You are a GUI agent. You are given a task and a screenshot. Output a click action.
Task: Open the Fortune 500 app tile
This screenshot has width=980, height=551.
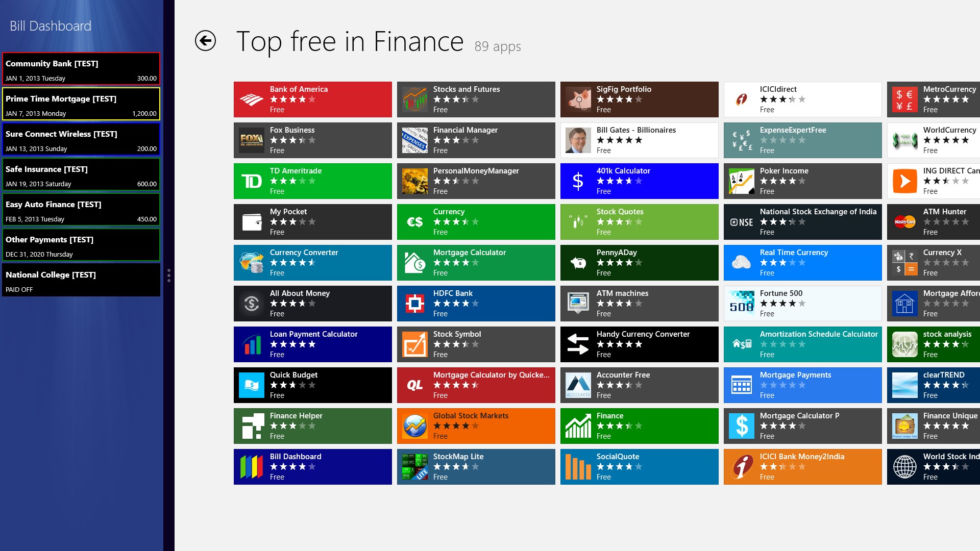pyautogui.click(x=802, y=304)
